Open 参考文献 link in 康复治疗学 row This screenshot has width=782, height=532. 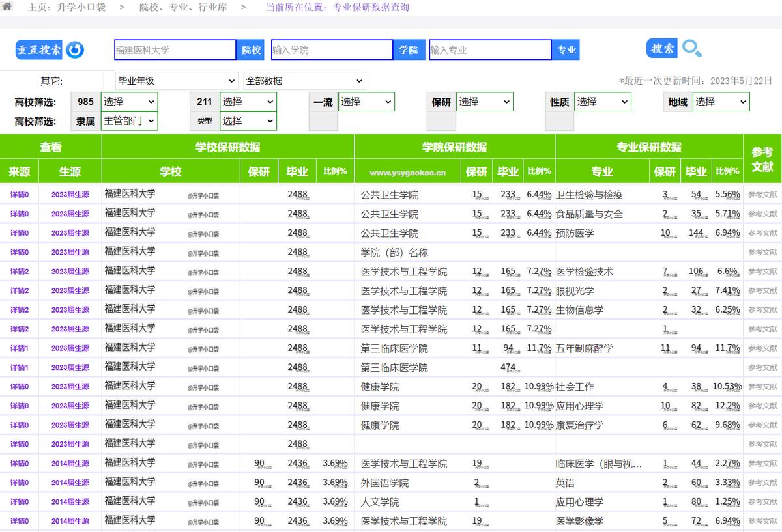coord(762,425)
